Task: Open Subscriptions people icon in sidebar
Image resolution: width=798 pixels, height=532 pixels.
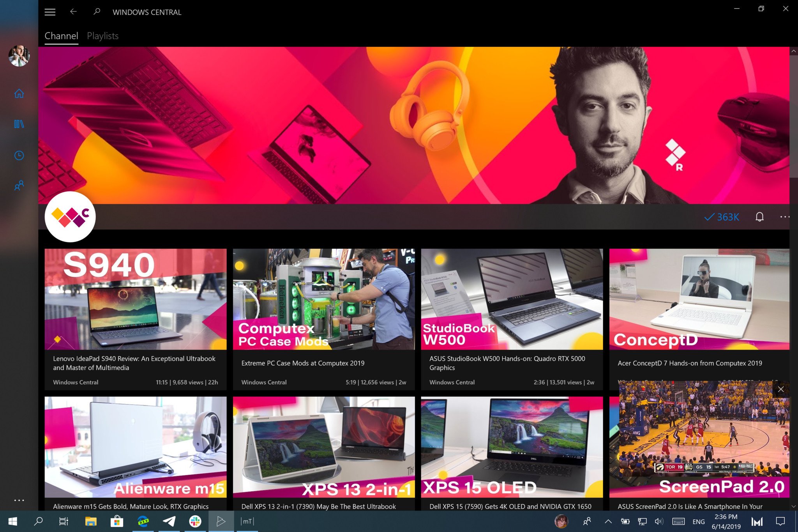Action: [19, 186]
